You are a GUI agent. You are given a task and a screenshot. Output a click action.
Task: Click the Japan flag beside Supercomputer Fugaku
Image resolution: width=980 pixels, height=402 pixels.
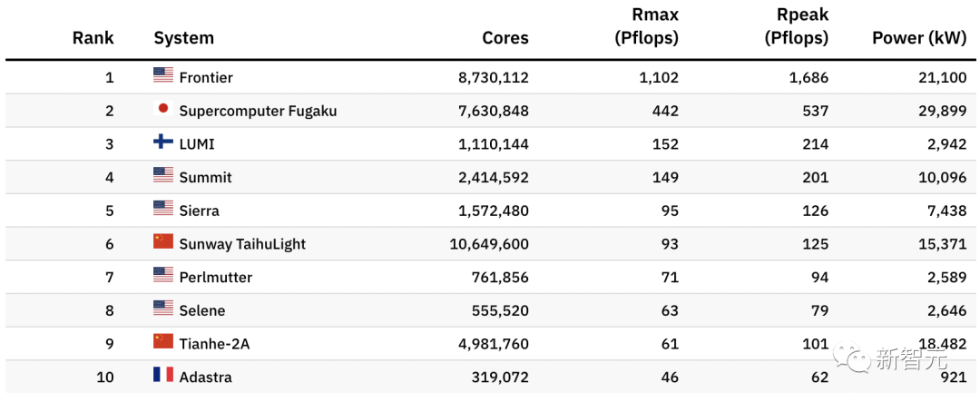pos(163,109)
